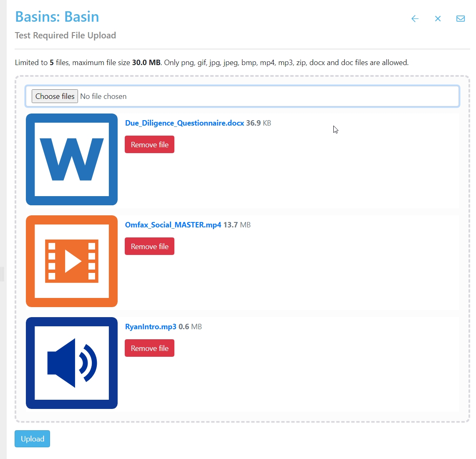476x459 pixels.
Task: Open the RyanIntro.mp3 file link
Action: click(151, 327)
